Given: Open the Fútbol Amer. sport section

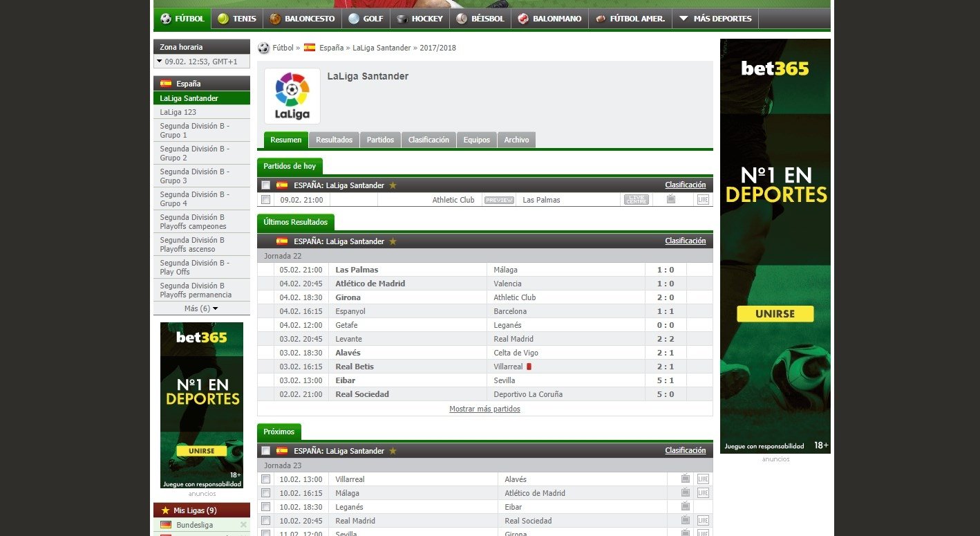Looking at the screenshot, I should click(x=630, y=19).
